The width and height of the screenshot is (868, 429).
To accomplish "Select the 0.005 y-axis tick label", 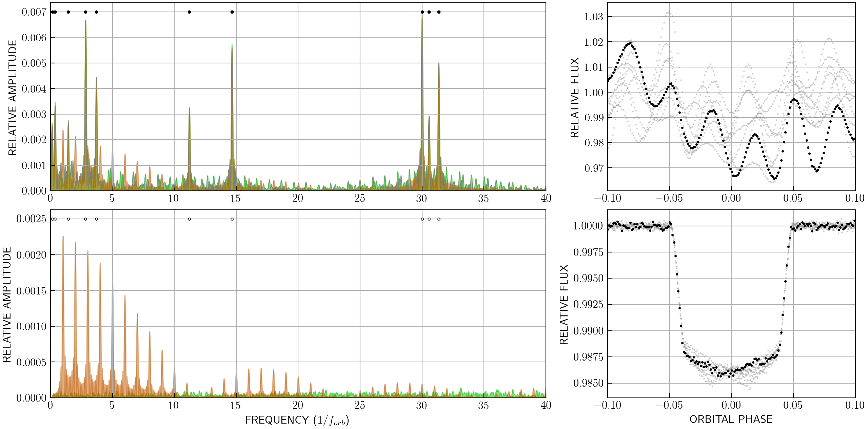I will (34, 63).
